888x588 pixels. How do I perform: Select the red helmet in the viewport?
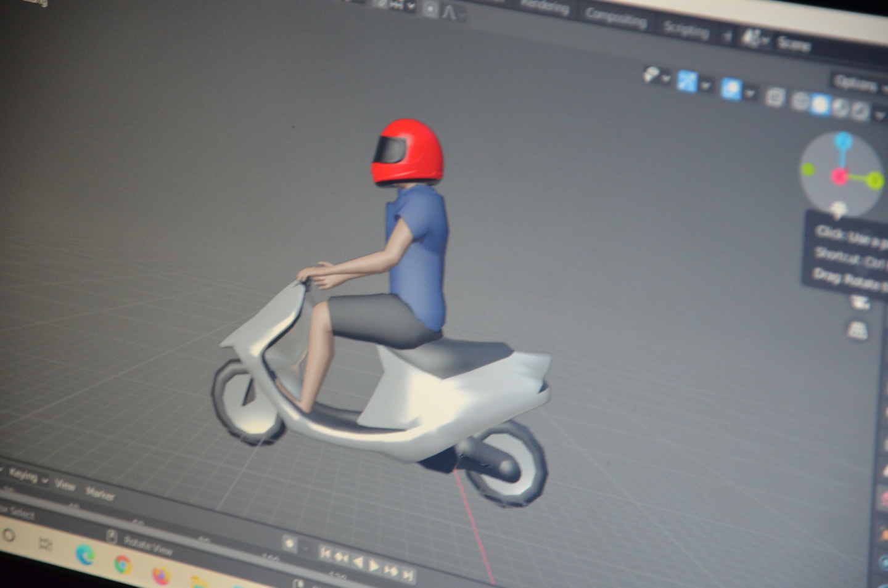(407, 152)
